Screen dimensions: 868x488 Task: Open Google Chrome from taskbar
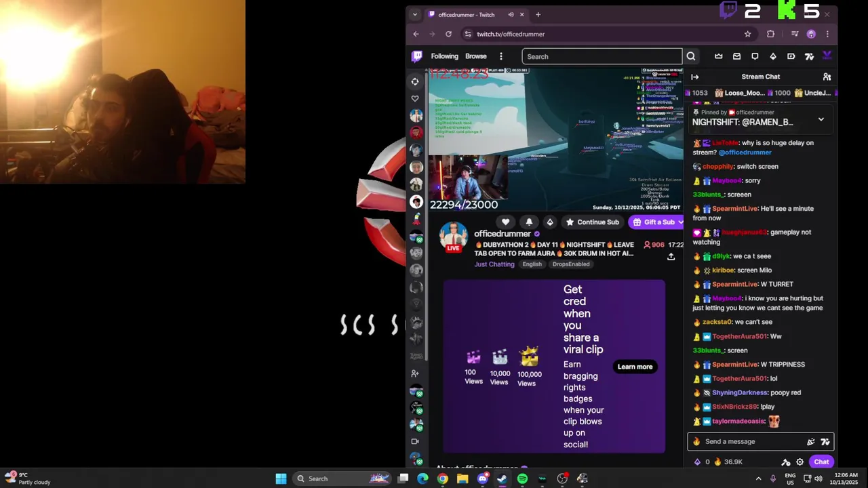pos(443,479)
